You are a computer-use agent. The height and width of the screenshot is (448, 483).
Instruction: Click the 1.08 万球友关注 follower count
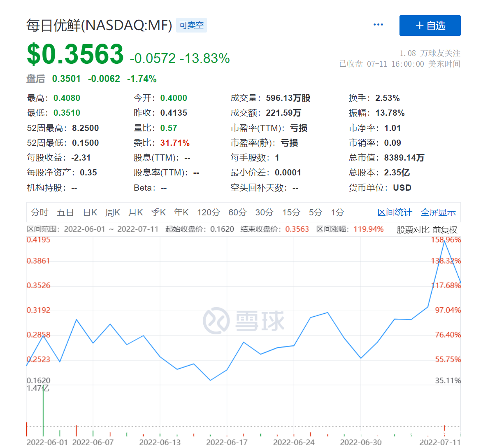coord(430,54)
